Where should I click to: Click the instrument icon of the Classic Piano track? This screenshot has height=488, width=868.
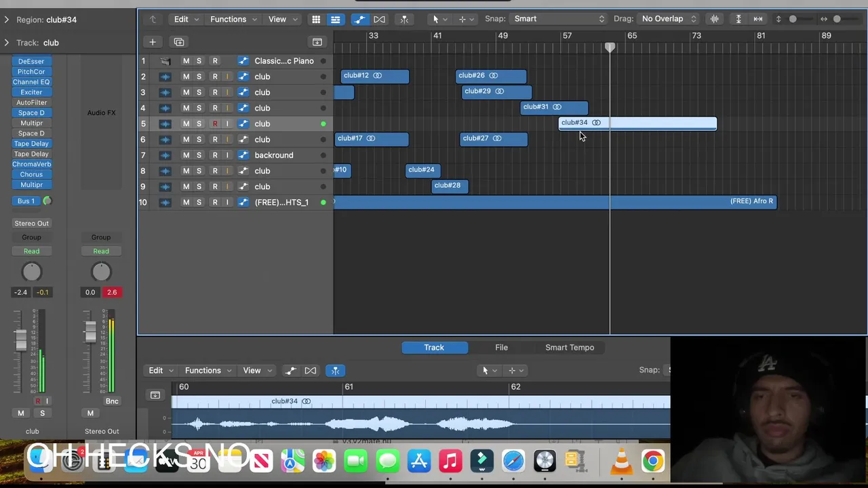pyautogui.click(x=165, y=61)
